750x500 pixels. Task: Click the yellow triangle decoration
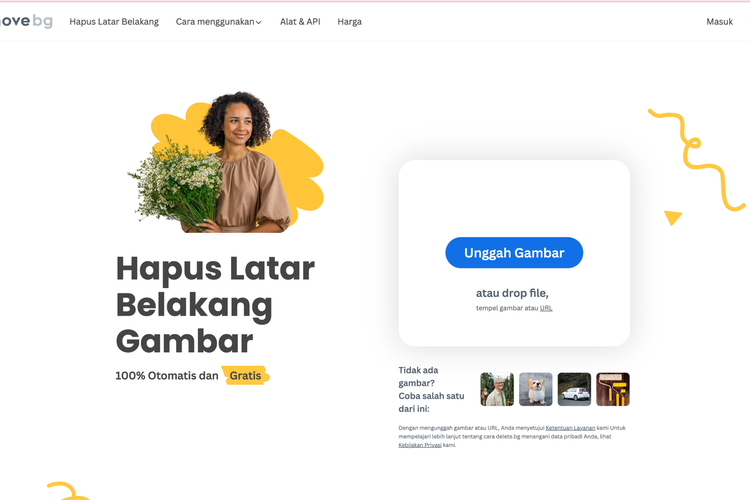click(673, 218)
